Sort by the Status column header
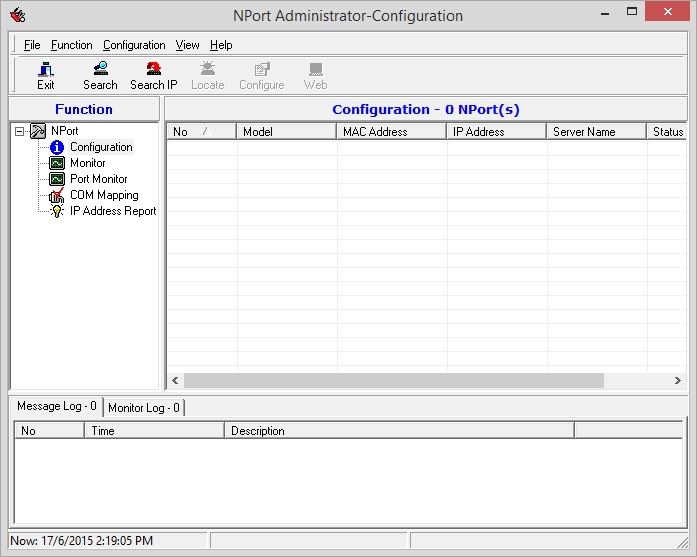Viewport: 697px width, 557px height. coord(667,132)
